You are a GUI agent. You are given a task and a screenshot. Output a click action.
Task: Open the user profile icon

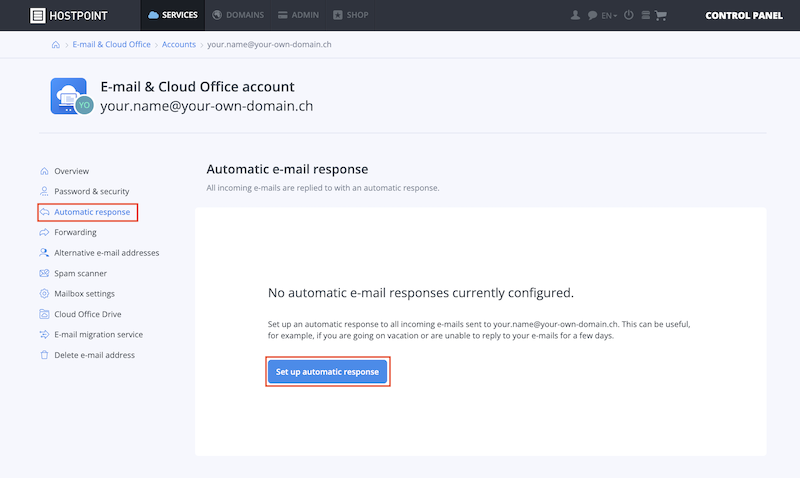[x=575, y=15]
